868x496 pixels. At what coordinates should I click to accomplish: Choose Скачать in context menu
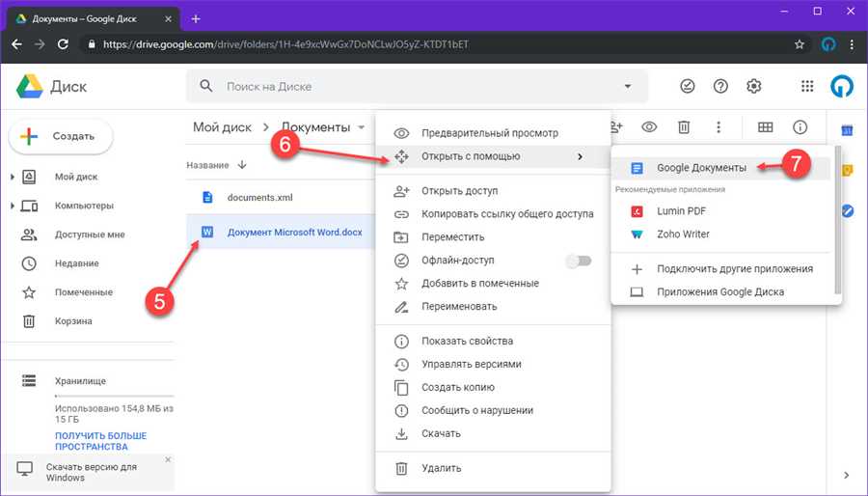(x=493, y=433)
